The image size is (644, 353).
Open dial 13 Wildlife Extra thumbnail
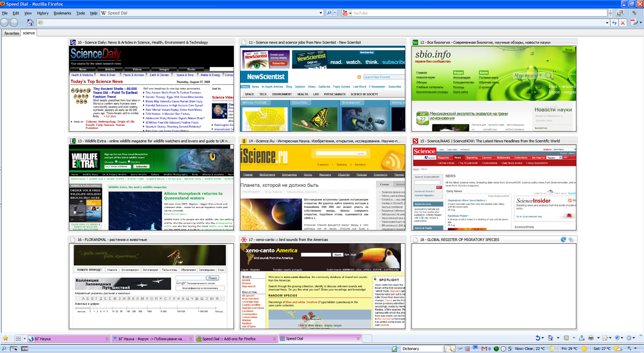pos(151,188)
